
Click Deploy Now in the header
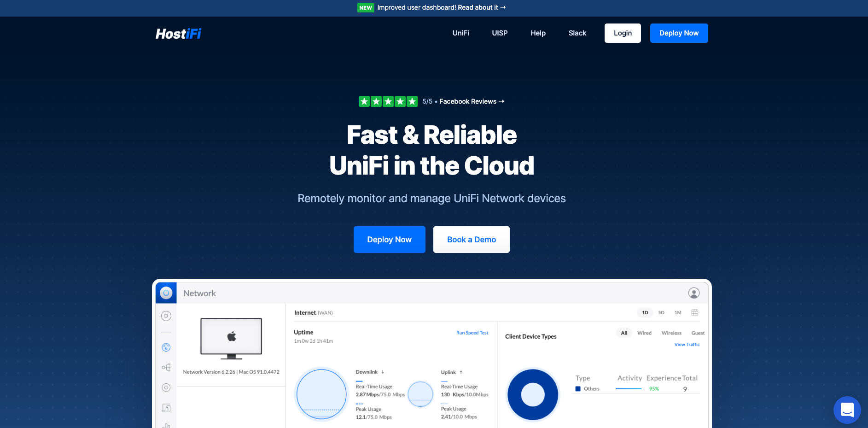click(679, 33)
